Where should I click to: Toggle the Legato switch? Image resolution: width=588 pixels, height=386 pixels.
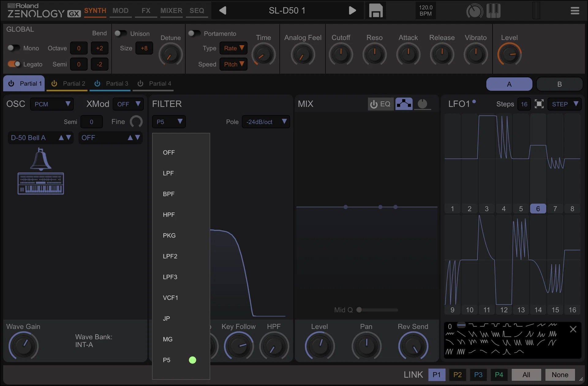pos(13,64)
